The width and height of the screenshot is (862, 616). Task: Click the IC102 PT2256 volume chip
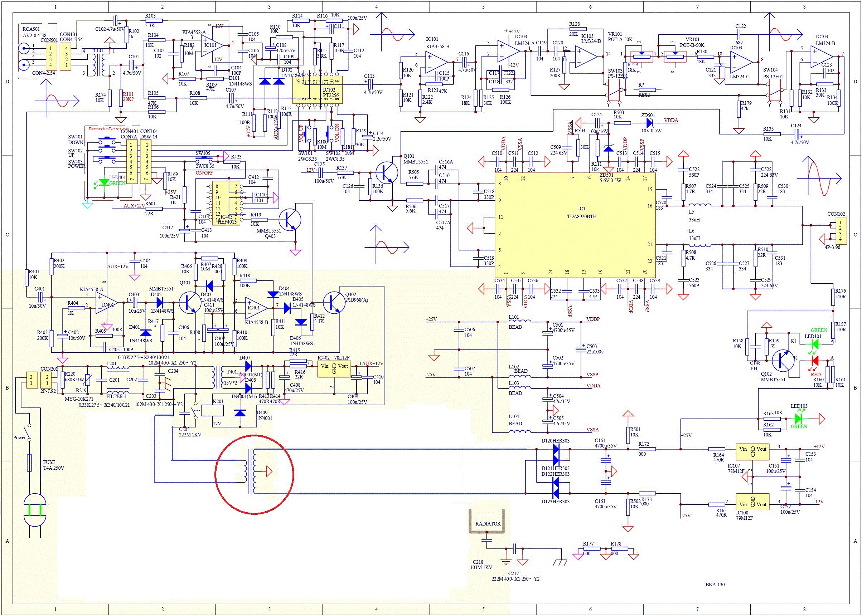point(317,90)
